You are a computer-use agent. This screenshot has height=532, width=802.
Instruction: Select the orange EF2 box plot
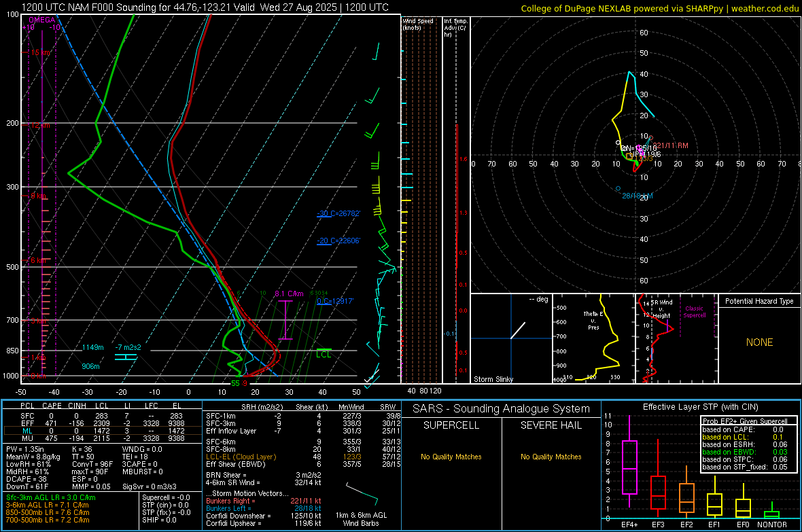(x=686, y=492)
